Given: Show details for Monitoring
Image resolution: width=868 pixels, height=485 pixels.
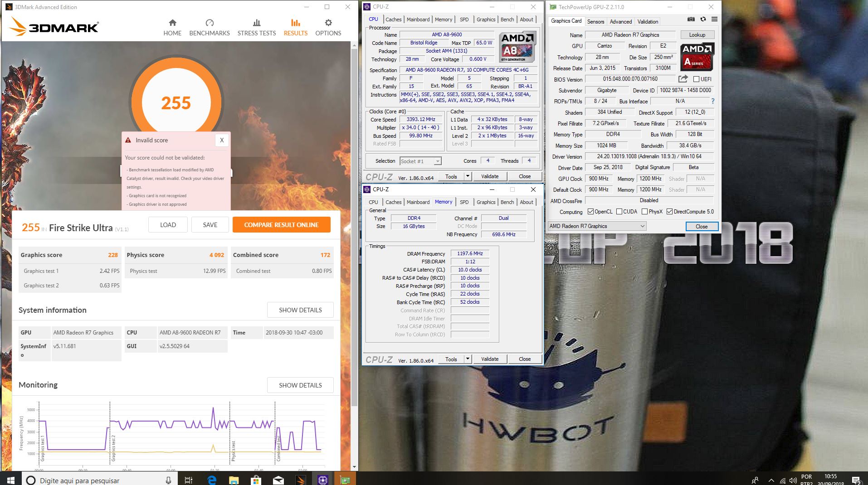Looking at the screenshot, I should (300, 385).
